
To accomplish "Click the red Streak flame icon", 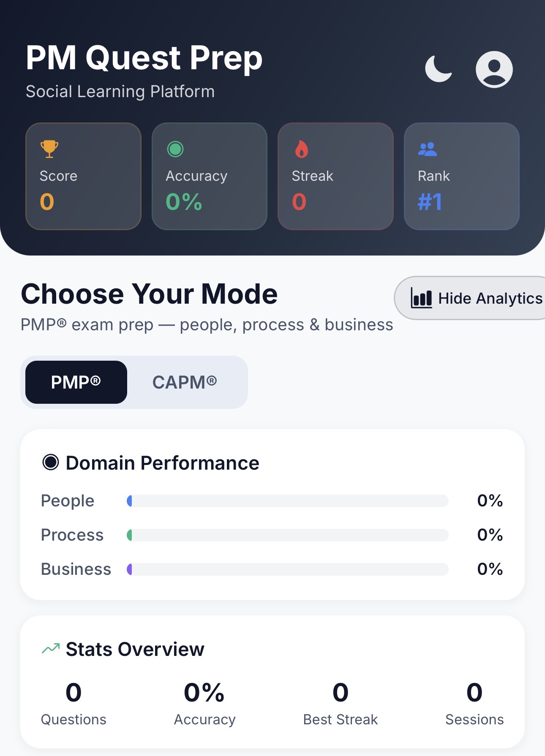I will point(301,149).
